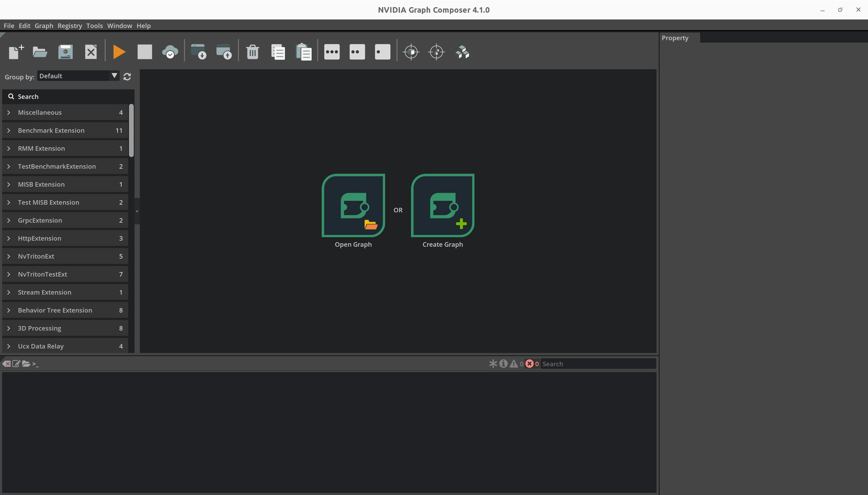The width and height of the screenshot is (868, 495).
Task: Select the Ucx Data Relay row
Action: pyautogui.click(x=65, y=346)
